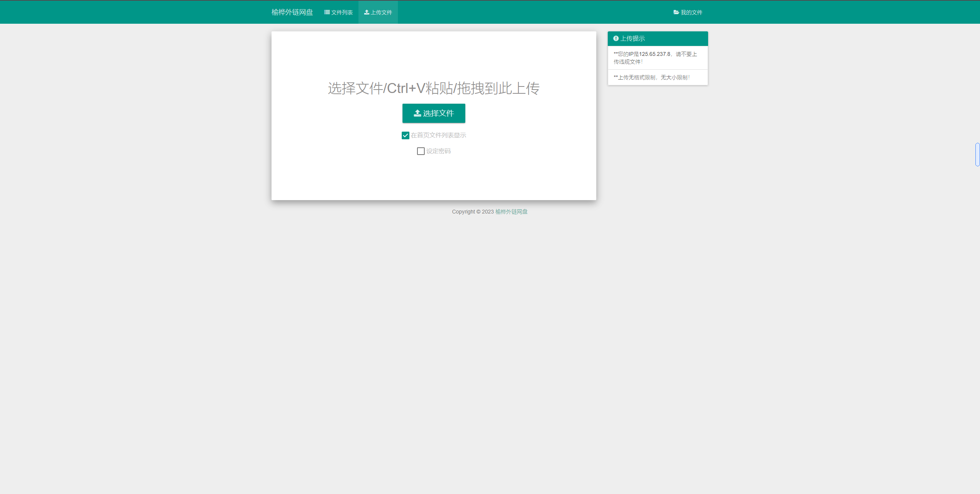
Task: Click the 榆桦外链网盘 footer link
Action: [x=511, y=212]
